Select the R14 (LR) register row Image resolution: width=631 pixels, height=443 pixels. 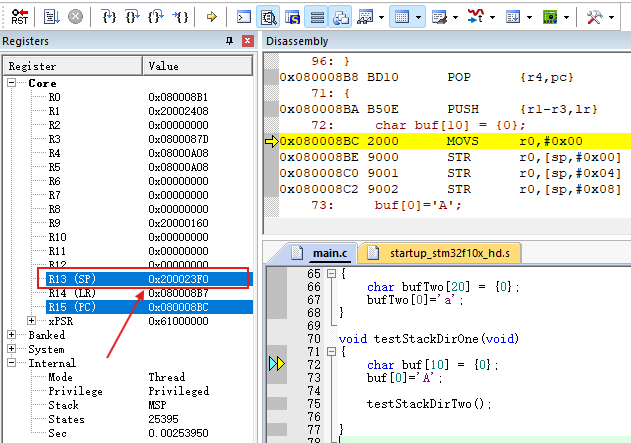[149, 293]
